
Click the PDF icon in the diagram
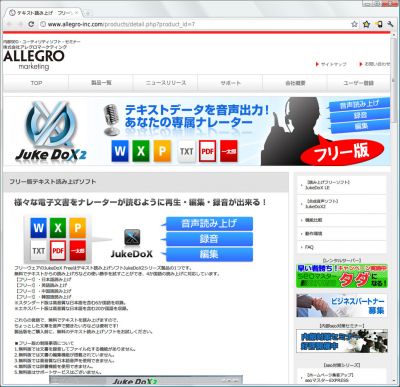[58, 250]
